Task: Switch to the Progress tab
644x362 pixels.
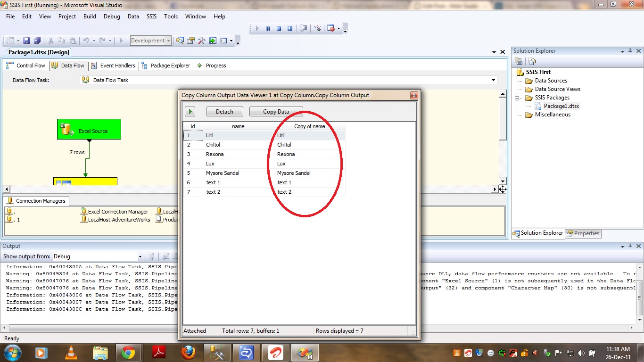Action: 212,66
